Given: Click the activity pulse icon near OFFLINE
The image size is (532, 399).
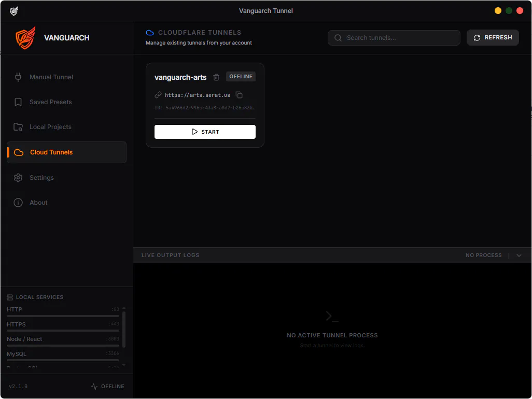Looking at the screenshot, I should 94,387.
